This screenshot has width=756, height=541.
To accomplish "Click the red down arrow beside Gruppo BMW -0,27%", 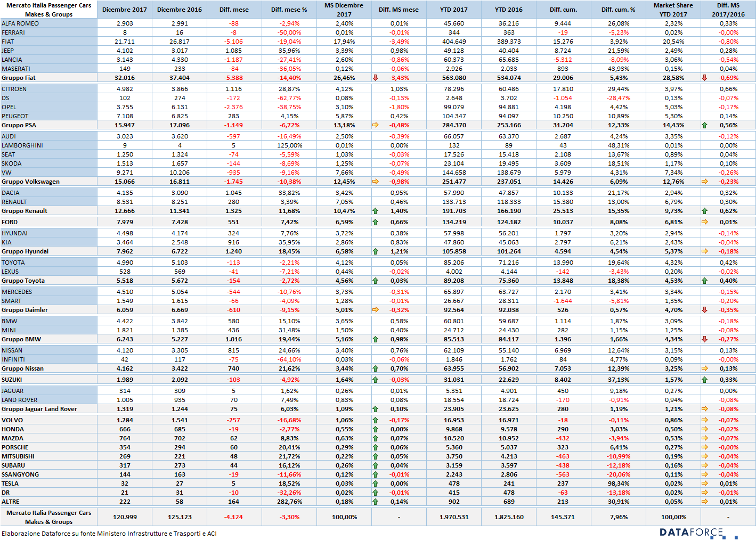I will [704, 339].
